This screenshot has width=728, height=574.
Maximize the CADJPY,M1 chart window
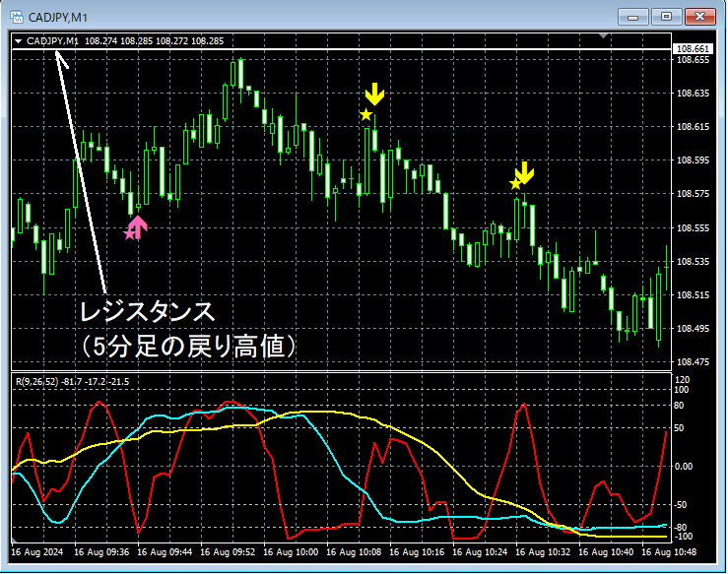[666, 17]
